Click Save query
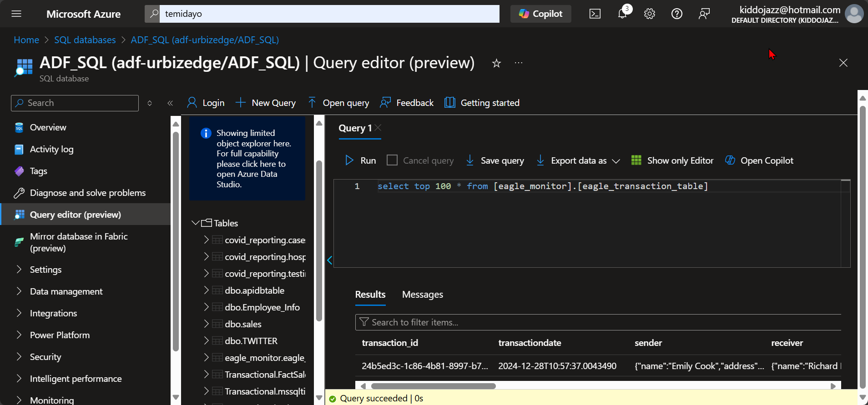The width and height of the screenshot is (868, 405). click(495, 160)
